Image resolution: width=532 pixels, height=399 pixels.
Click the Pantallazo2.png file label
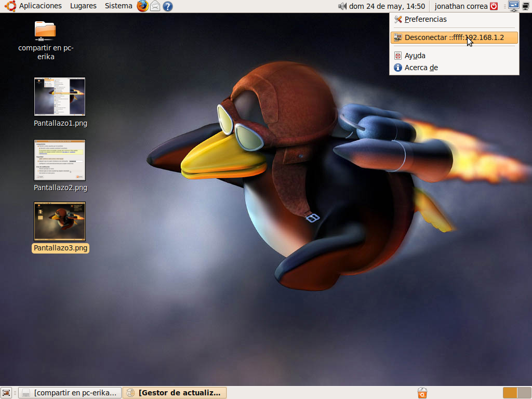(x=60, y=188)
